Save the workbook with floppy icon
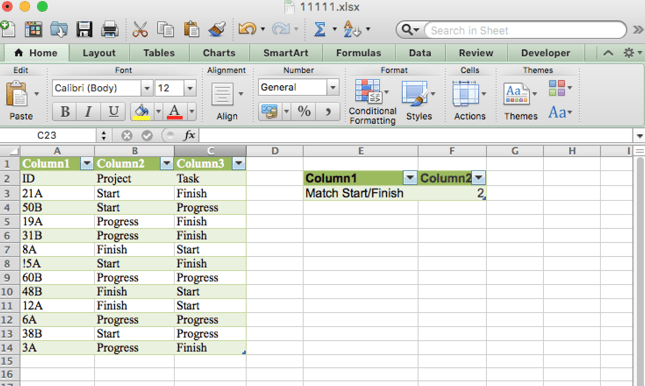This screenshot has height=386, width=645. pos(84,29)
